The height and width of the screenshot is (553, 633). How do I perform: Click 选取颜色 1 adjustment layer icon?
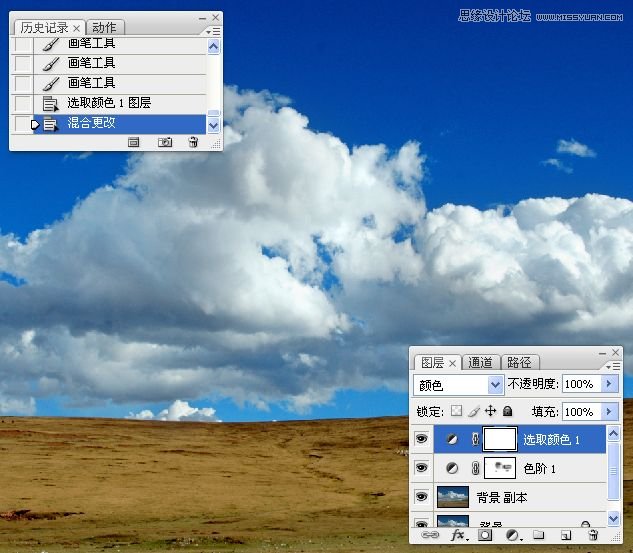point(452,439)
